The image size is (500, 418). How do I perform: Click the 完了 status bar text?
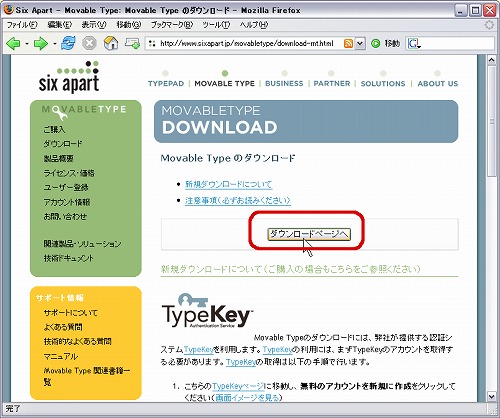pyautogui.click(x=13, y=409)
